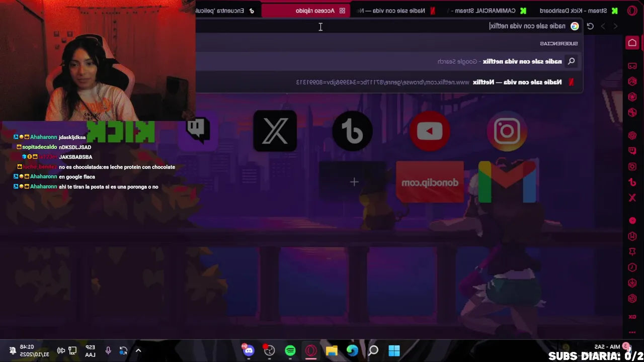The height and width of the screenshot is (362, 644).
Task: Expand the hidden tray icons chevron
Action: [138, 351]
